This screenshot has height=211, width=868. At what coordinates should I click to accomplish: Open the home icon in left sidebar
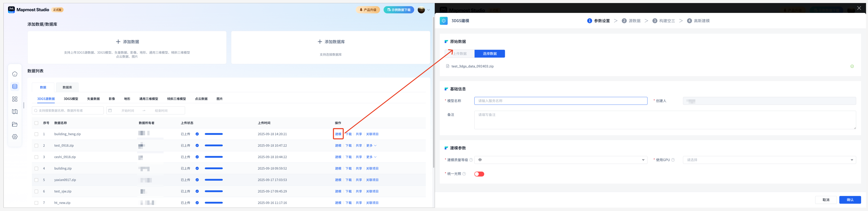(x=15, y=74)
